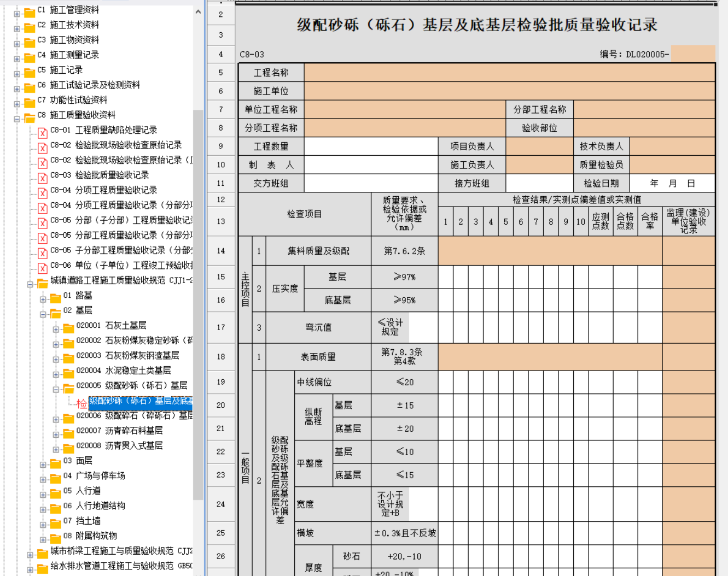Click the folder icon for C1 施工管理资料
728x576 pixels.
click(x=30, y=11)
